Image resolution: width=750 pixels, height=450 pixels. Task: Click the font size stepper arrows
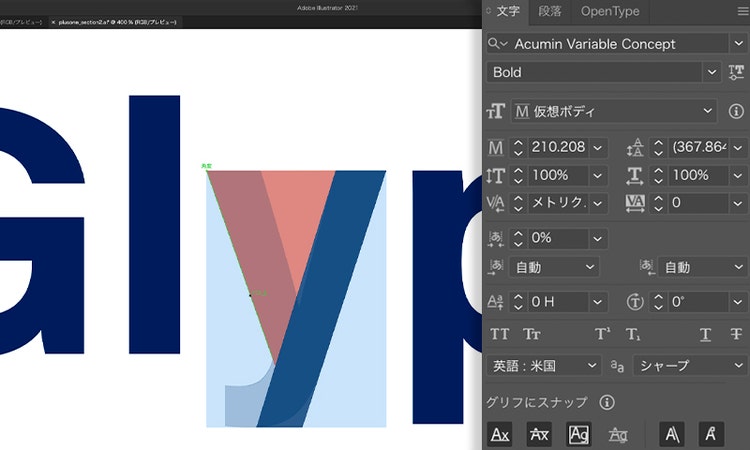[518, 147]
